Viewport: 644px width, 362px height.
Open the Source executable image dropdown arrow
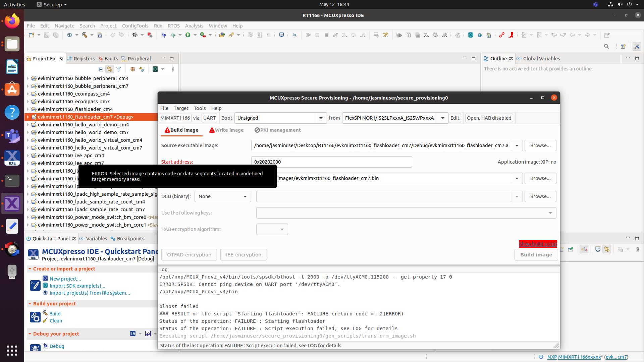(517, 145)
